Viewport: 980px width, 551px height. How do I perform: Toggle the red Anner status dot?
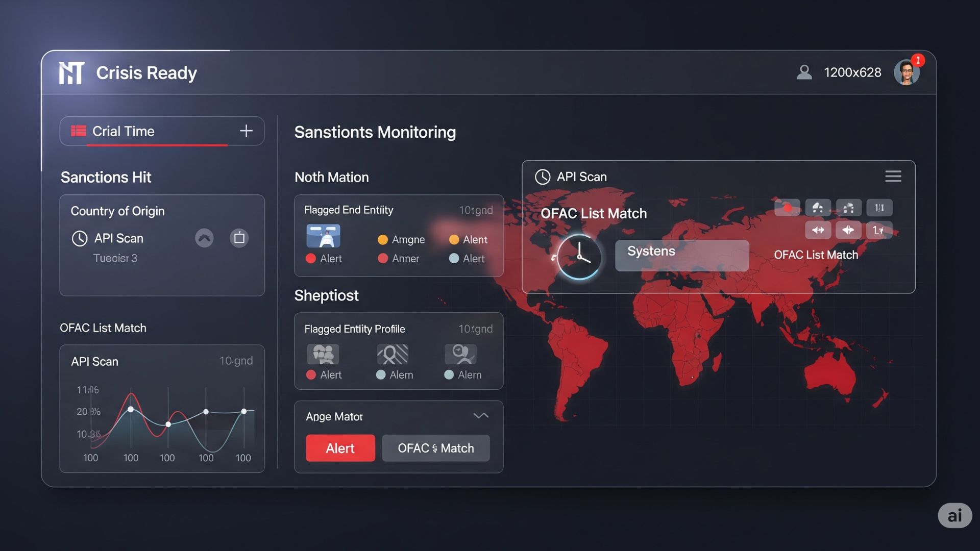(x=382, y=259)
